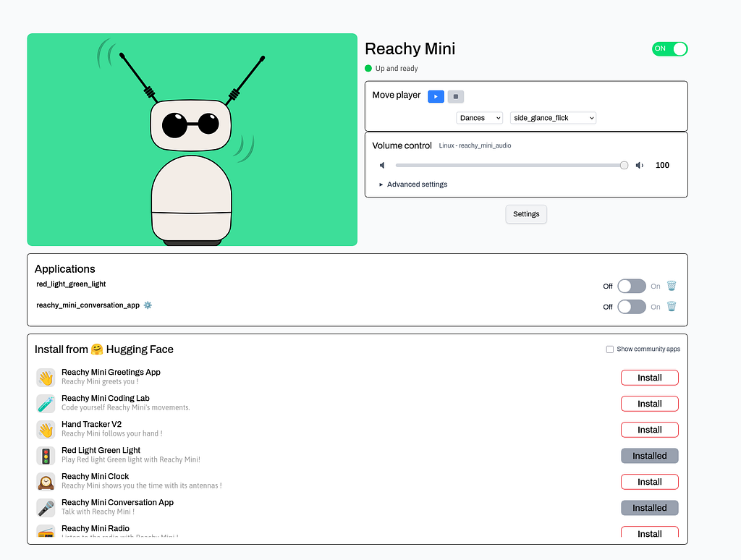Click the Red Light Green Light traffic light icon
741x560 pixels.
[46, 456]
